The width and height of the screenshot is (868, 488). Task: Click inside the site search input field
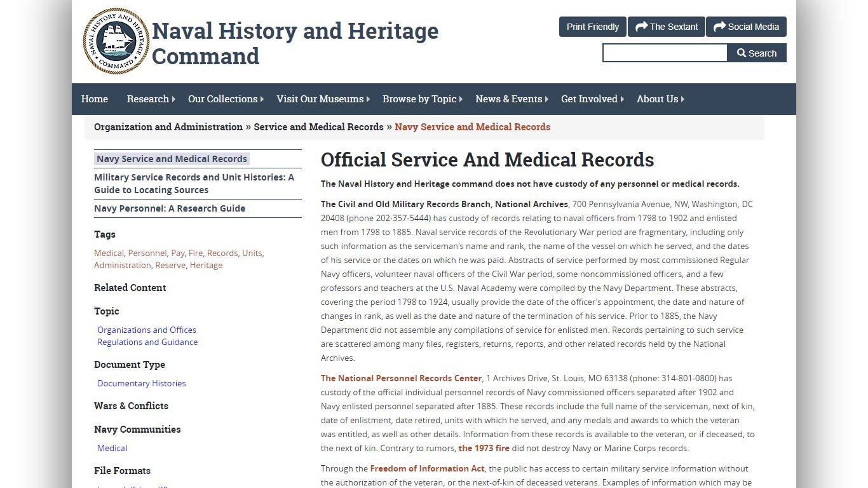[x=665, y=53]
